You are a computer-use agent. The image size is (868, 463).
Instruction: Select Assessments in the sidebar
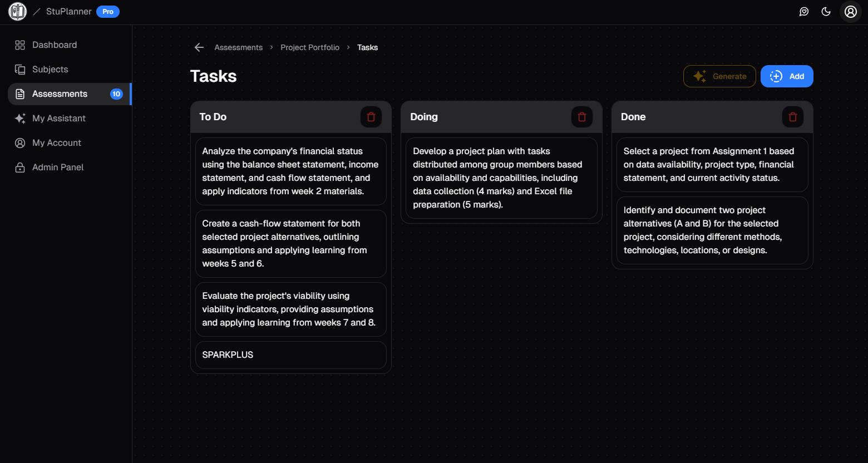click(70, 94)
